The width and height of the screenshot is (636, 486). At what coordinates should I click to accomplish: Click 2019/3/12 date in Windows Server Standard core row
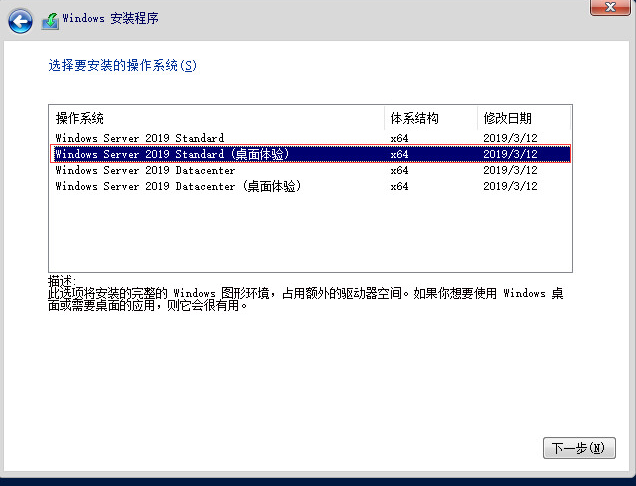(x=510, y=138)
